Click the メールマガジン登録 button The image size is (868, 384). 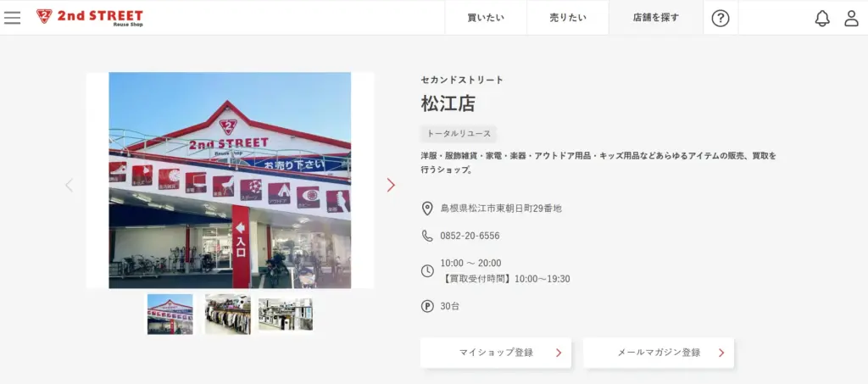658,353
